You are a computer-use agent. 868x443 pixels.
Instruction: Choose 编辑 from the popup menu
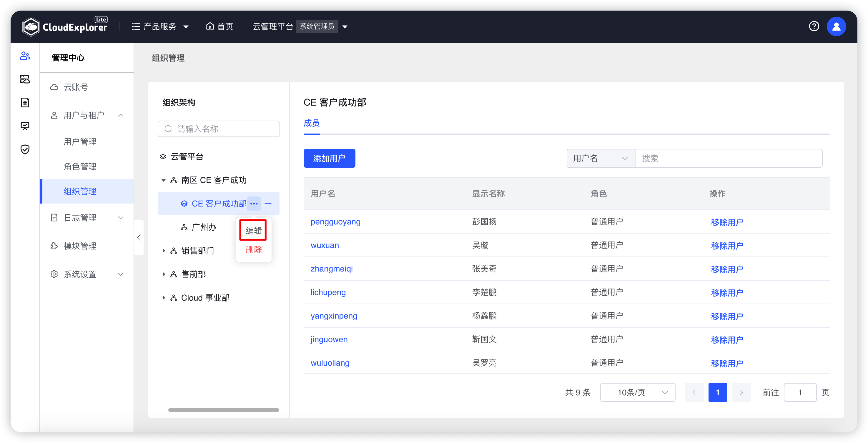pyautogui.click(x=254, y=230)
